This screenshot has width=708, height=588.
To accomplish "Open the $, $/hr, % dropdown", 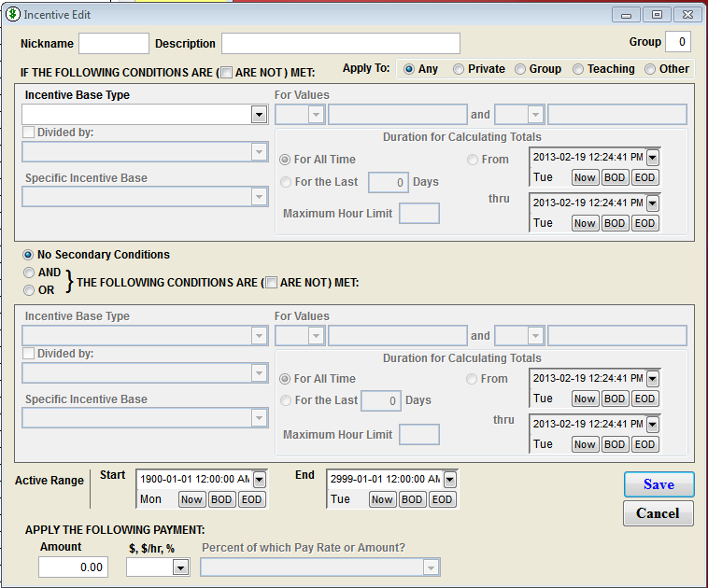I will [180, 567].
